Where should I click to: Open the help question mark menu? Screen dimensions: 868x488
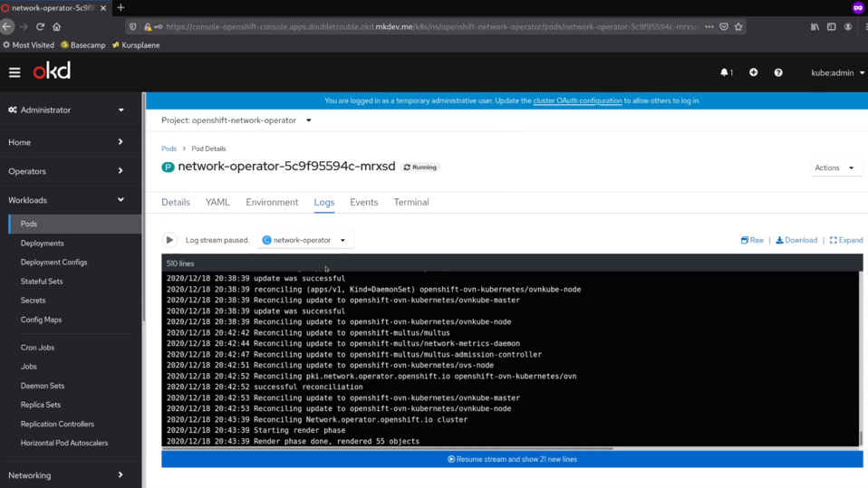pyautogui.click(x=778, y=72)
